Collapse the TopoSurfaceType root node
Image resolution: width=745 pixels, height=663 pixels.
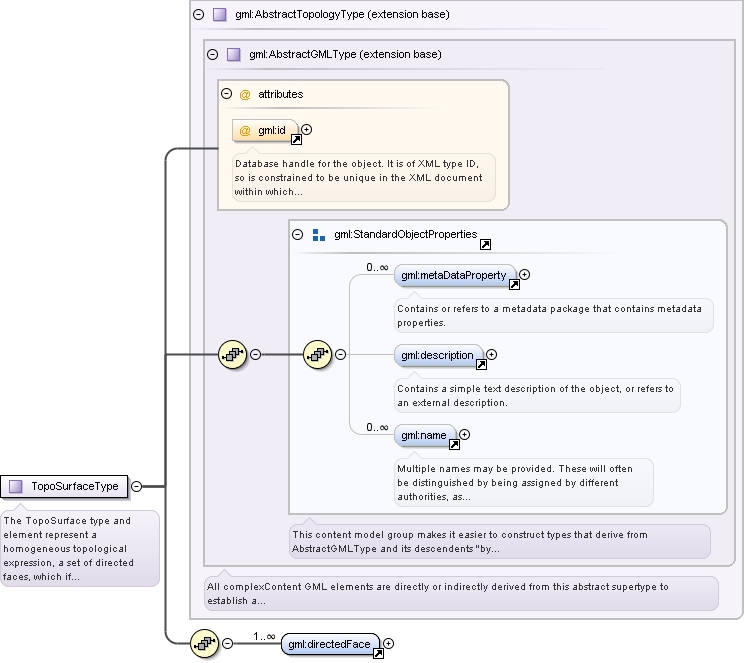click(x=136, y=486)
